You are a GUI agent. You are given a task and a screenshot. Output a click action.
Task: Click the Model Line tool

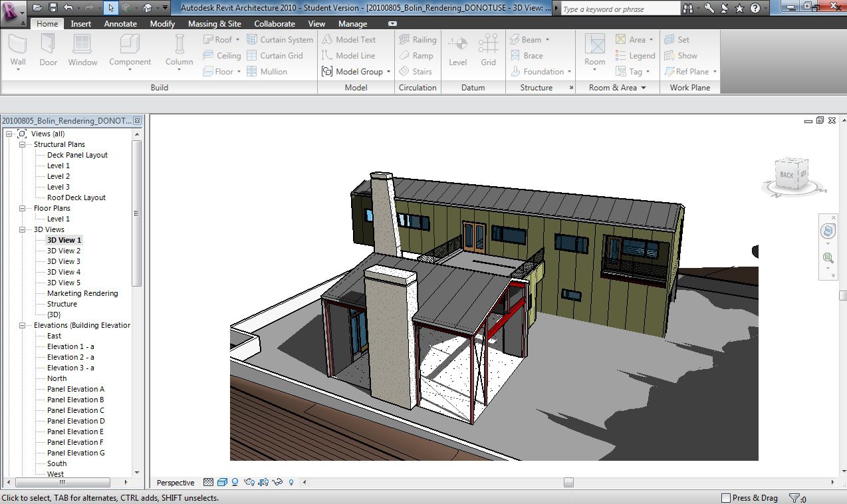click(x=348, y=56)
